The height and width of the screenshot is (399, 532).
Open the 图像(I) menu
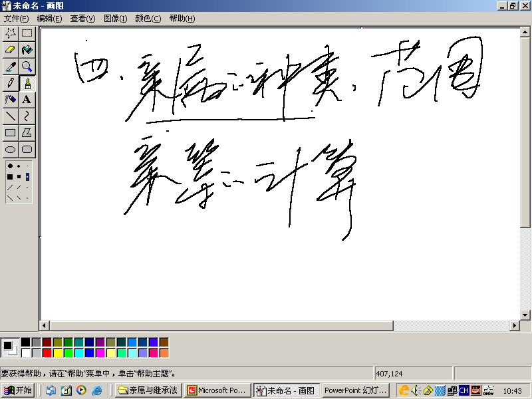pos(115,19)
